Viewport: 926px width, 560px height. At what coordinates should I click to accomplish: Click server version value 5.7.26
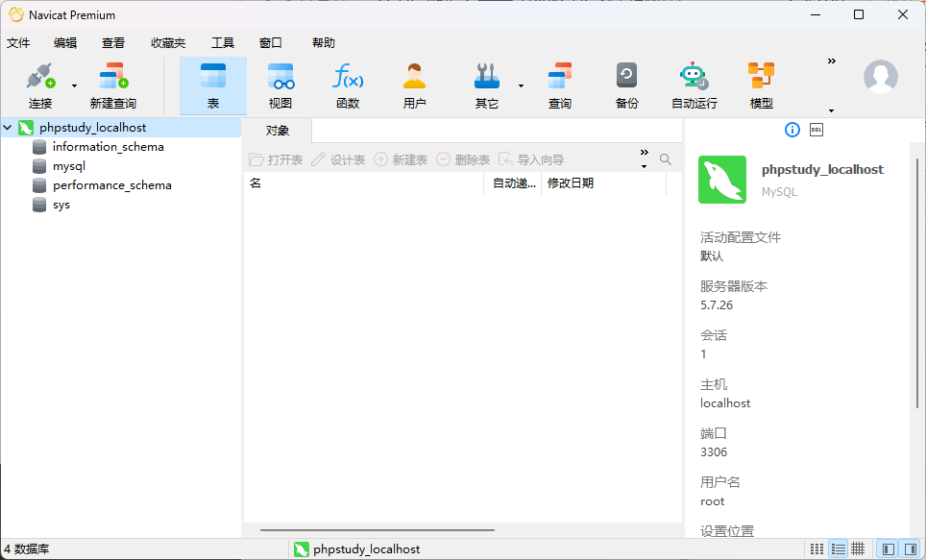click(717, 304)
